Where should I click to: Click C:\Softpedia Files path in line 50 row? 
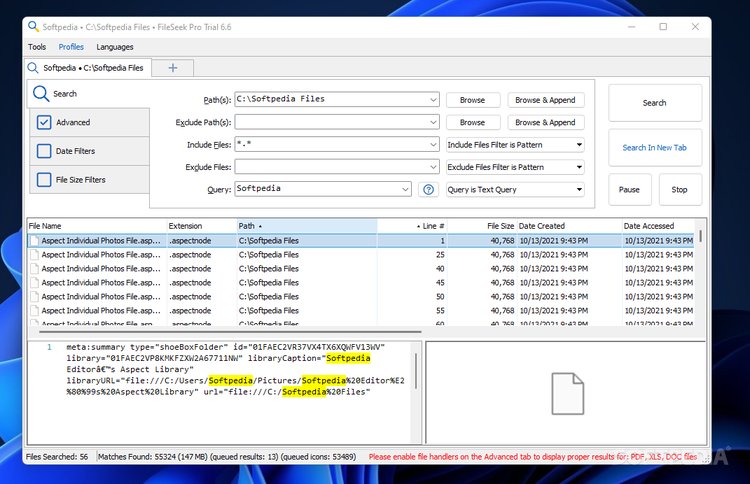[269, 297]
